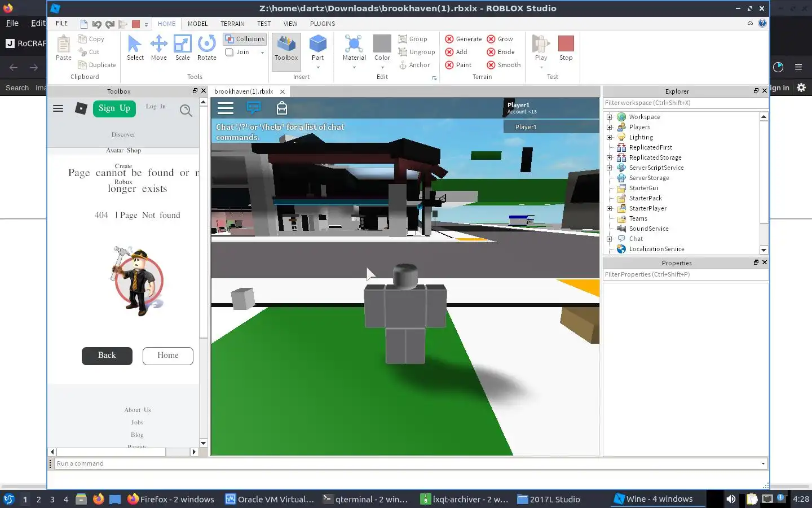Duplicate the selection
Screen dimensions: 812x508
tap(97, 65)
